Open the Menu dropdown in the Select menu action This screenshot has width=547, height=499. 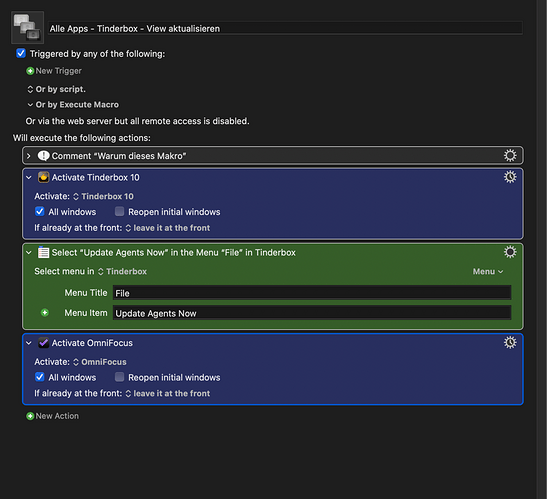pos(488,271)
